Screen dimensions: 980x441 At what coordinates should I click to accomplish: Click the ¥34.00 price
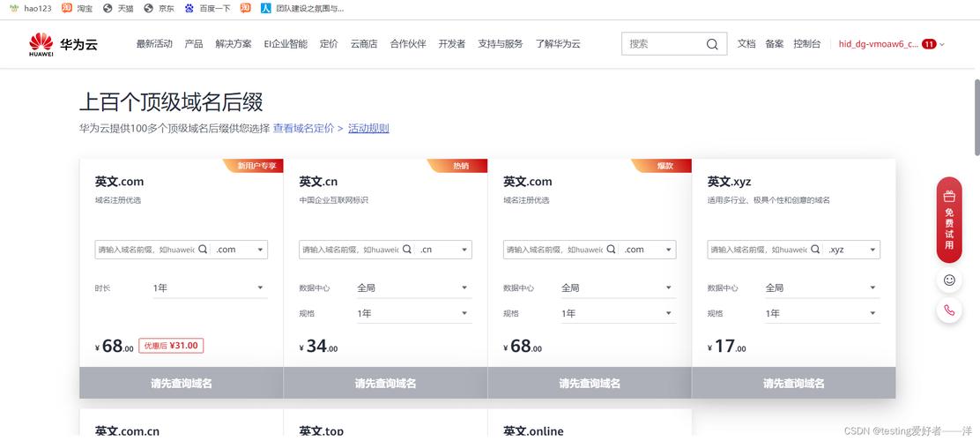pos(319,346)
